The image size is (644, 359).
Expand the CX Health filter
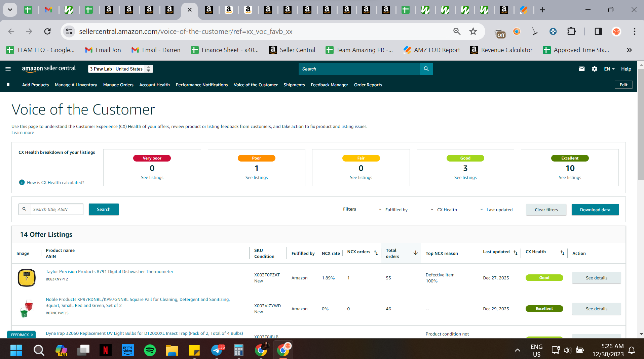tap(444, 210)
